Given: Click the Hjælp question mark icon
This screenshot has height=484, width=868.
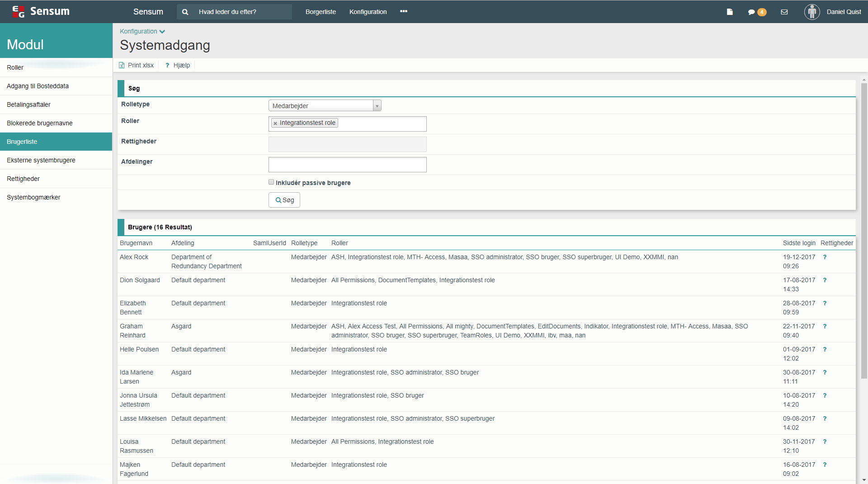Looking at the screenshot, I should [167, 65].
